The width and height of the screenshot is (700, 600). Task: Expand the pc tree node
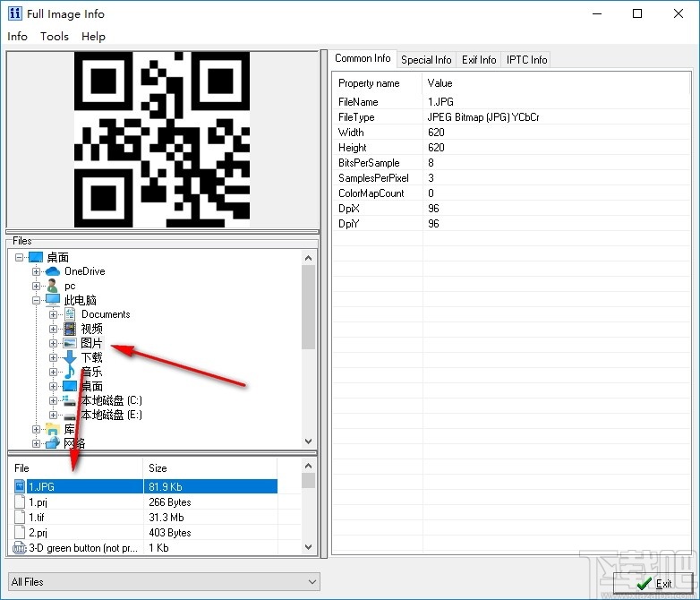(36, 286)
